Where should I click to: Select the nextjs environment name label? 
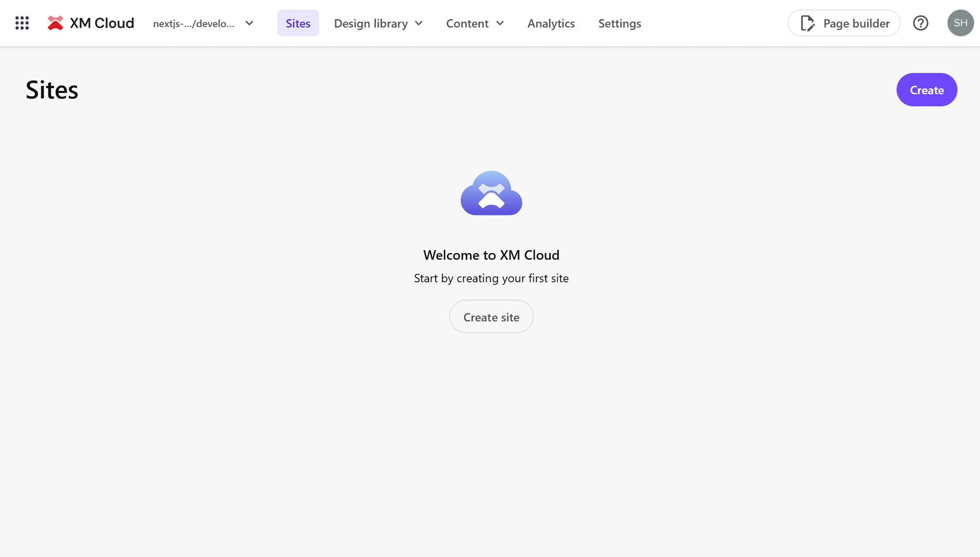coord(193,23)
